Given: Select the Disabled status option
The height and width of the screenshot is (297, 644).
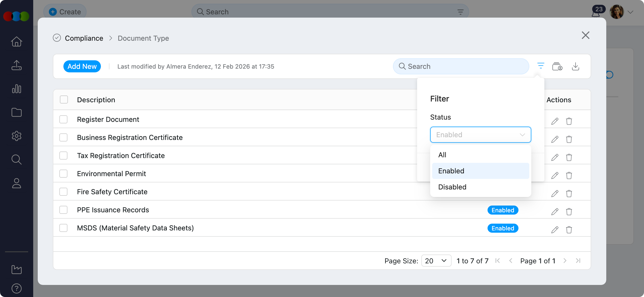Looking at the screenshot, I should [452, 187].
